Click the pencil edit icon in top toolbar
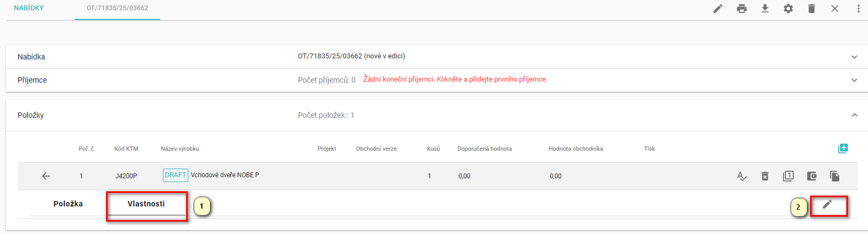 tap(718, 9)
